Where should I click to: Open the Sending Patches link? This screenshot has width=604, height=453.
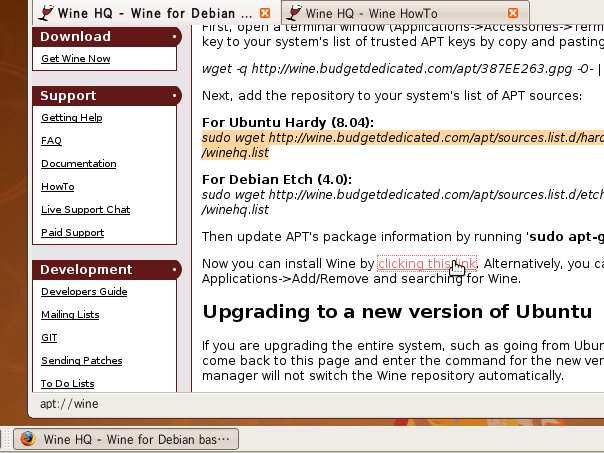click(82, 361)
